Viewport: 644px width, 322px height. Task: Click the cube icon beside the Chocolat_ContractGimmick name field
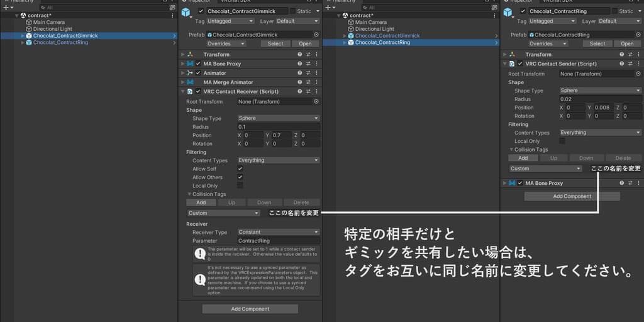pyautogui.click(x=186, y=13)
